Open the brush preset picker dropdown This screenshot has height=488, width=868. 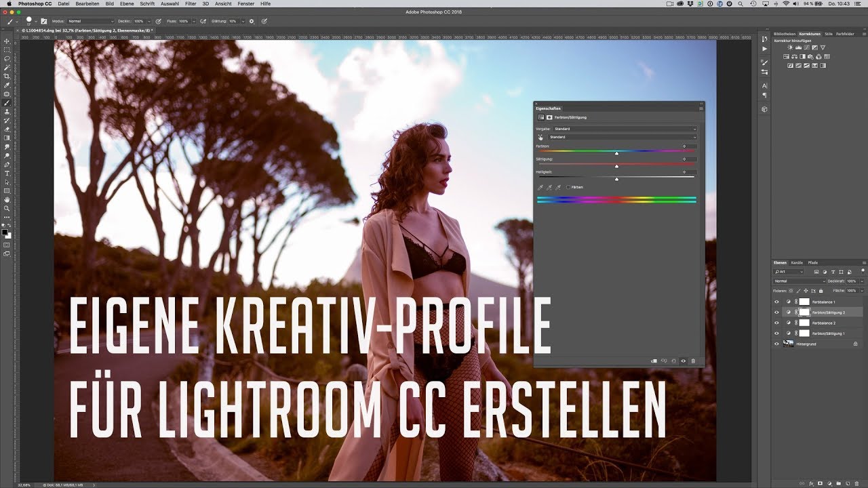(x=36, y=21)
